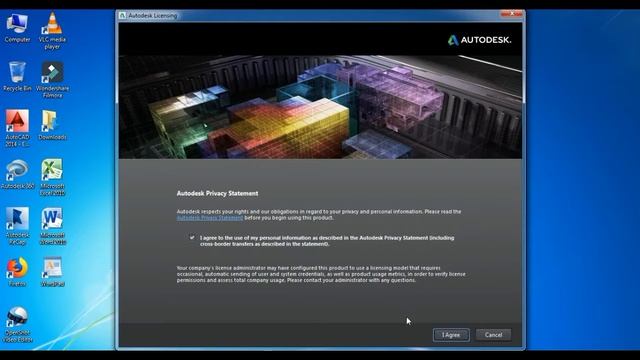The width and height of the screenshot is (640, 360).
Task: Open the WordPad shortcut
Action: [52, 272]
